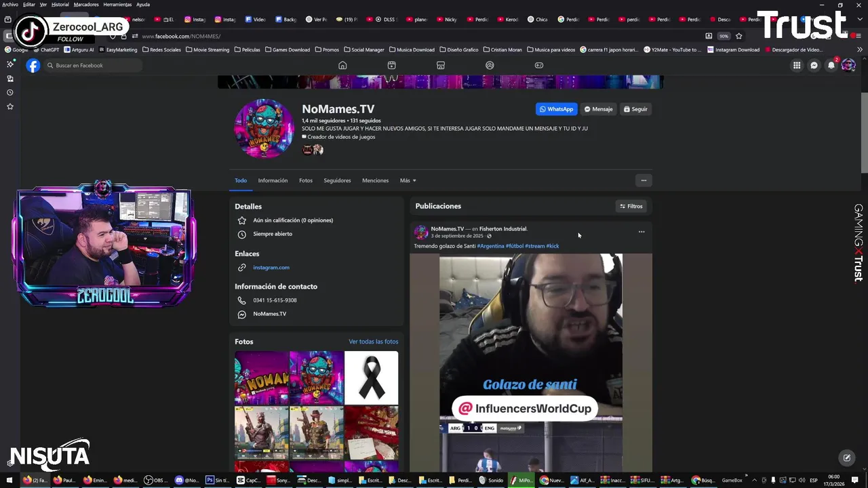This screenshot has width=868, height=488.
Task: Click the Mensaje button
Action: pyautogui.click(x=598, y=109)
